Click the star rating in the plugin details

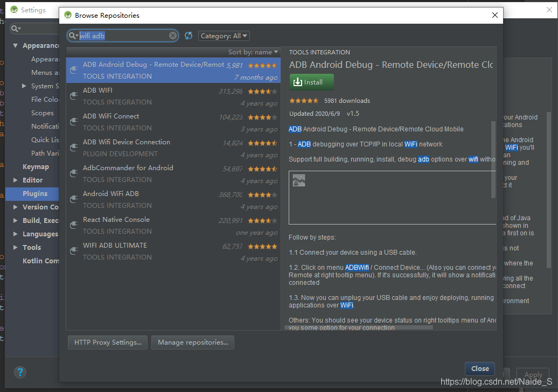click(x=304, y=101)
